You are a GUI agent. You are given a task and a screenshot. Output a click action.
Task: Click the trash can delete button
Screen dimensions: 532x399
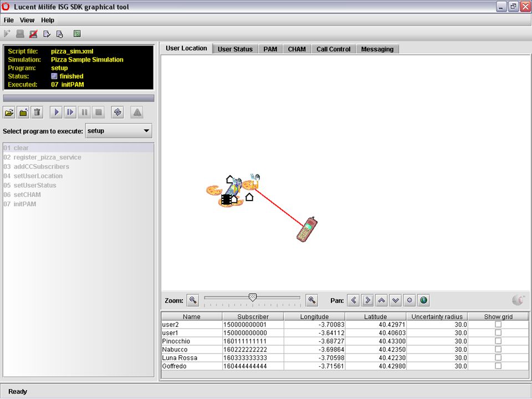[x=37, y=112]
